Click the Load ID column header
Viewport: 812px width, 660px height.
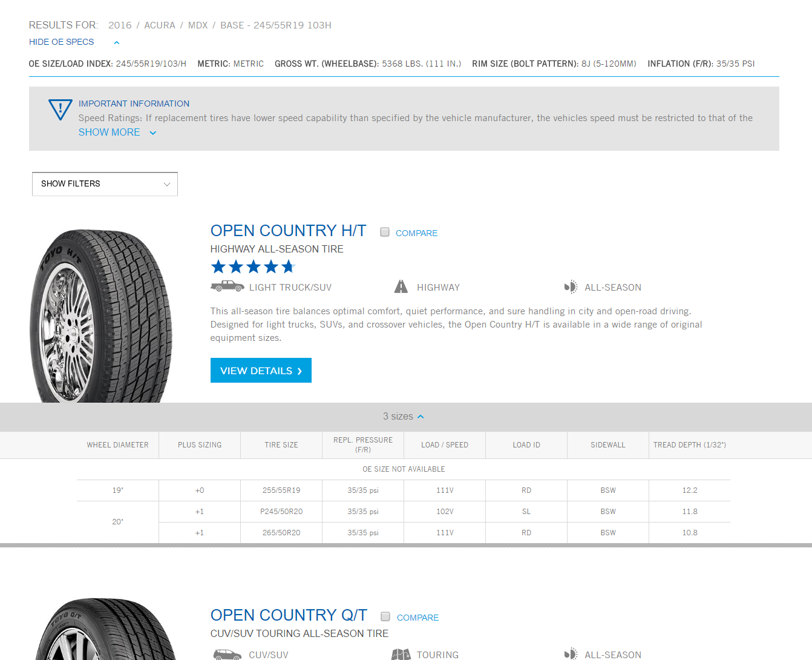pos(526,445)
